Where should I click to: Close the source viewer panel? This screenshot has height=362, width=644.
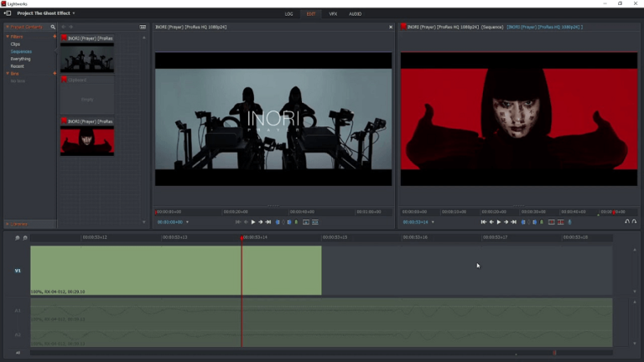[x=391, y=27]
